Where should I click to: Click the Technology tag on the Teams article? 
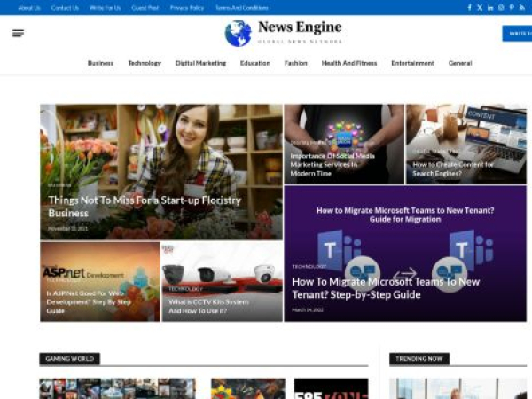309,267
